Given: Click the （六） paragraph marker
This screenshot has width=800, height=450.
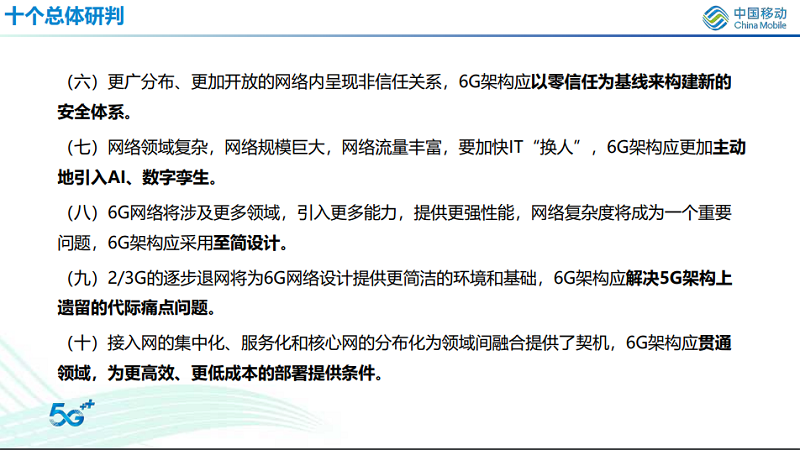Looking at the screenshot, I should pyautogui.click(x=79, y=82).
